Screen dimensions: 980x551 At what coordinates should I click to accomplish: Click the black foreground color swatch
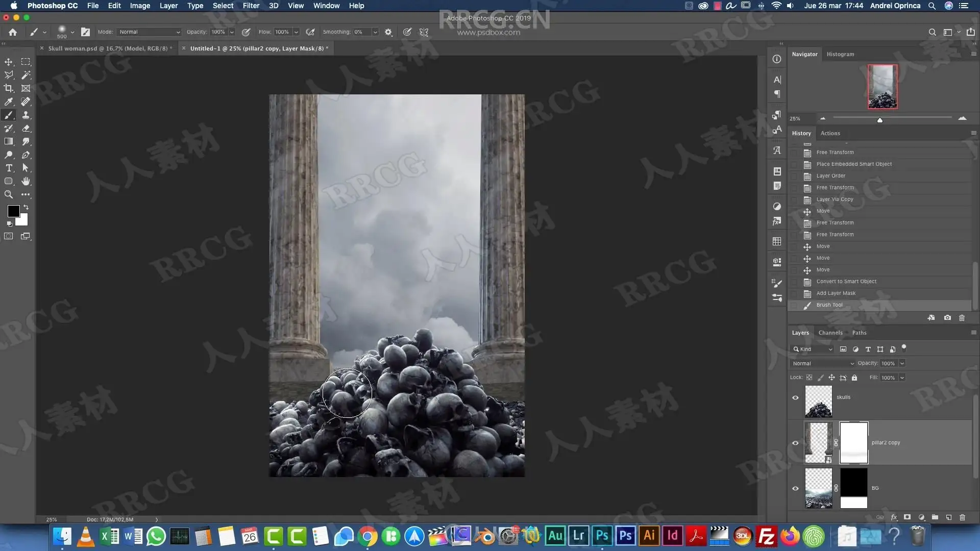pos(13,211)
